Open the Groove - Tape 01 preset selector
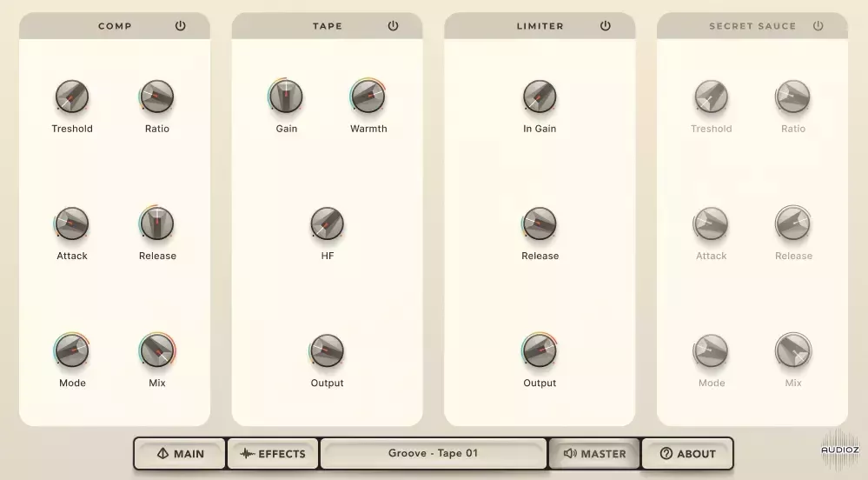Screen dimensions: 868x480 (433, 453)
